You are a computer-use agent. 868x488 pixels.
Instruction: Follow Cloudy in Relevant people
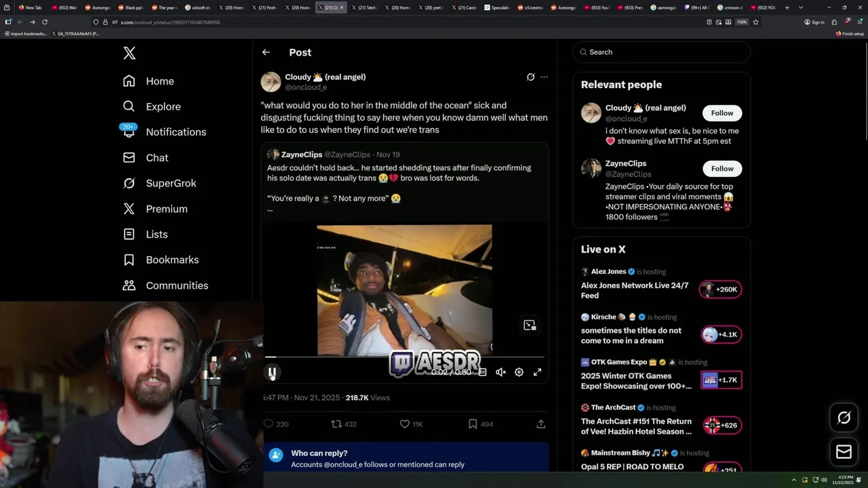pos(722,113)
